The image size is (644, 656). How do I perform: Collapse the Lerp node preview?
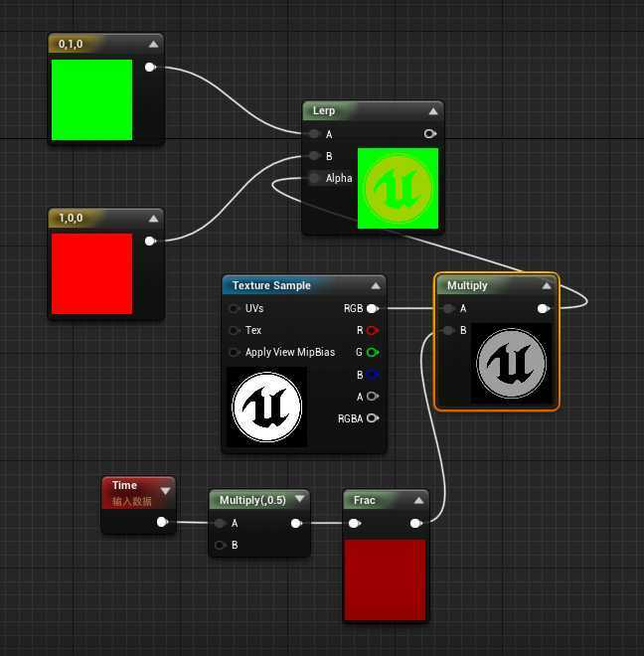(433, 111)
